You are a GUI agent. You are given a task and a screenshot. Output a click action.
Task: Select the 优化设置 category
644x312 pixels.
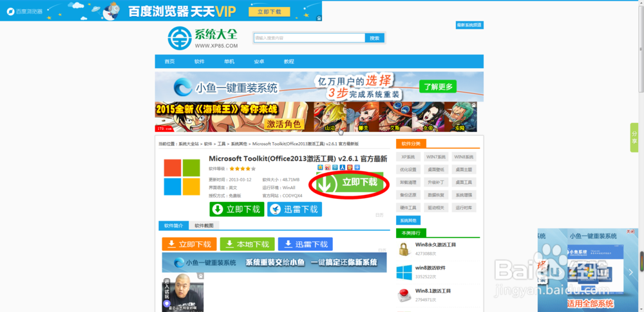coord(408,170)
